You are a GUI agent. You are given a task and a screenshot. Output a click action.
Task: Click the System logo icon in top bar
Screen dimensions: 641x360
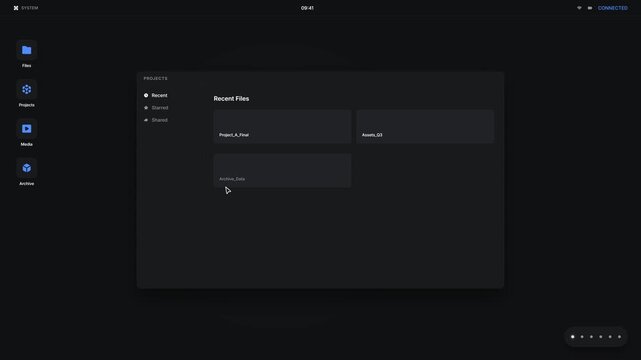(16, 8)
